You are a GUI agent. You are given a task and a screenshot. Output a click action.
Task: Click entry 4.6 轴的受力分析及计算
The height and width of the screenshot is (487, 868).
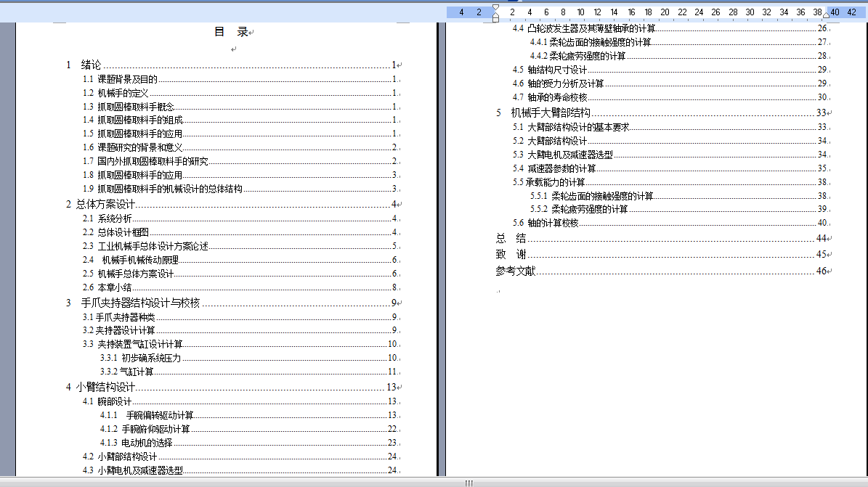click(670, 83)
